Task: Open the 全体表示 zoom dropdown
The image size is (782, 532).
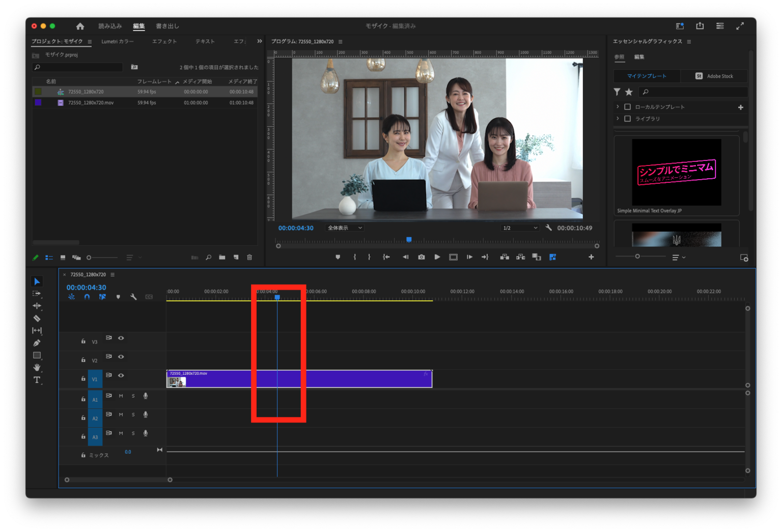Action: (x=345, y=228)
